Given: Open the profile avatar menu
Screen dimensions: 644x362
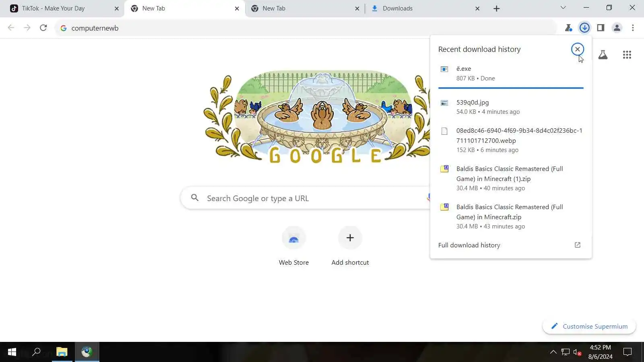Looking at the screenshot, I should point(617,28).
